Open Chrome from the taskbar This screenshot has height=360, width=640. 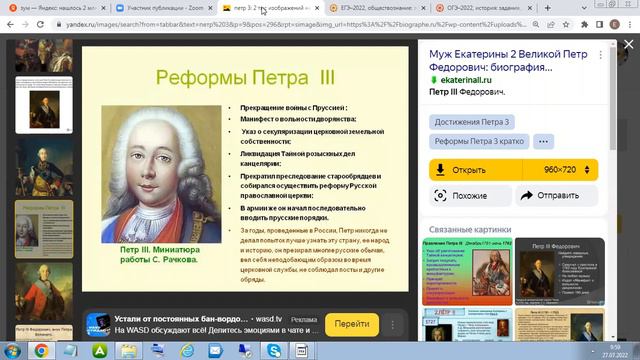coord(41,351)
